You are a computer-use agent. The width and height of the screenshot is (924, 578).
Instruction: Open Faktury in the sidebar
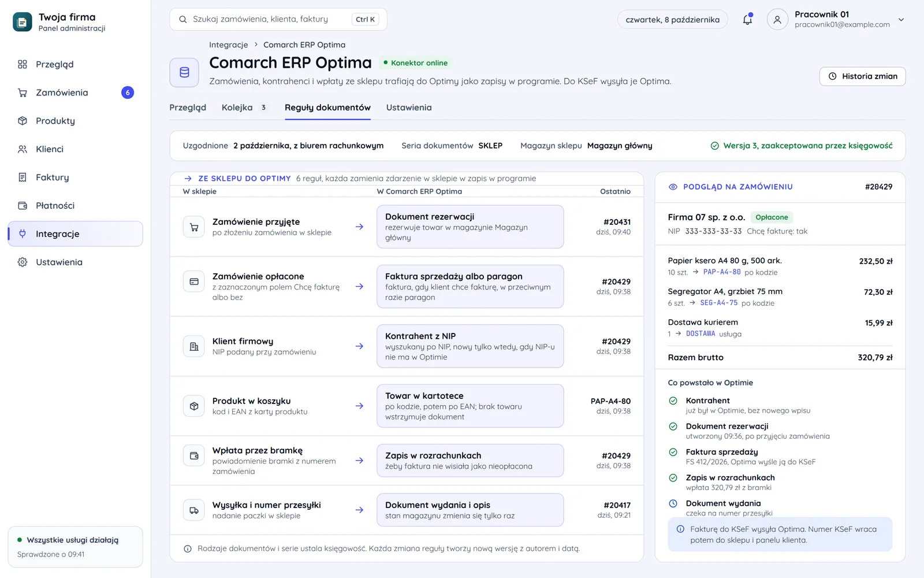(75, 177)
